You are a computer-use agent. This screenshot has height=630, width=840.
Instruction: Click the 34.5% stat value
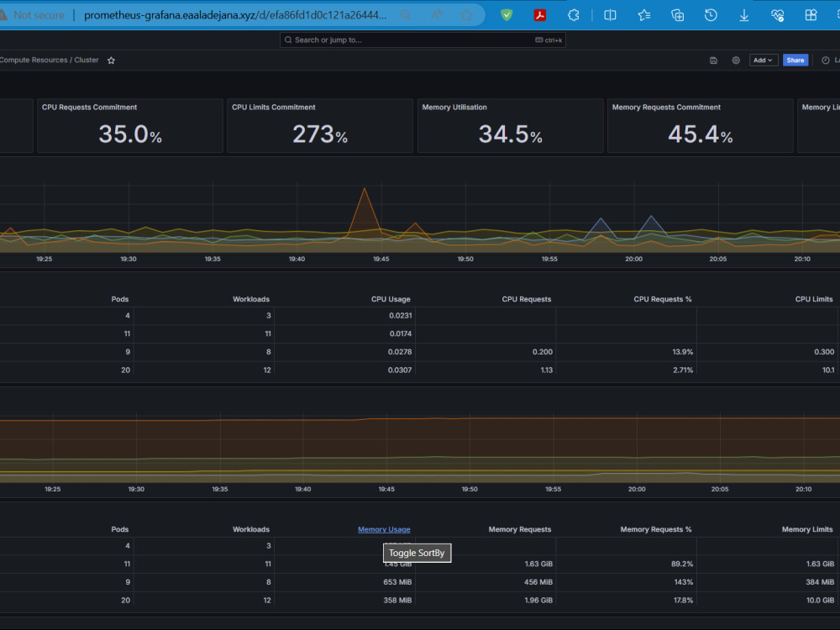[x=510, y=134]
